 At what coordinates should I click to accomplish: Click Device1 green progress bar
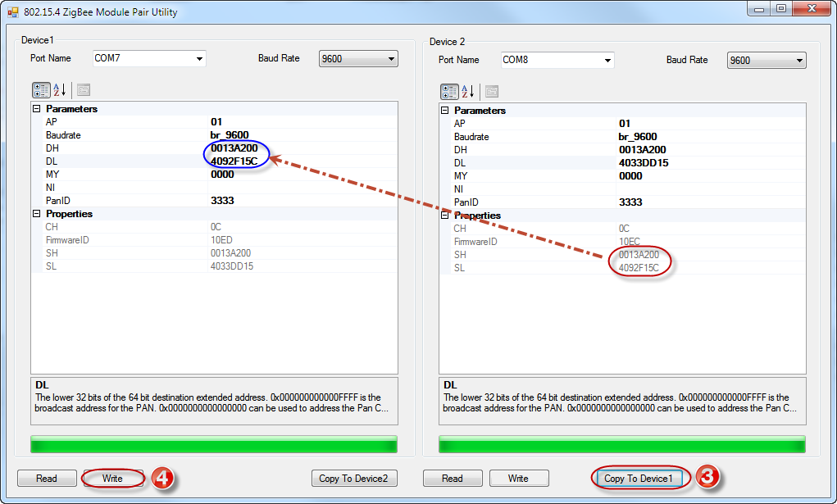[x=214, y=444]
